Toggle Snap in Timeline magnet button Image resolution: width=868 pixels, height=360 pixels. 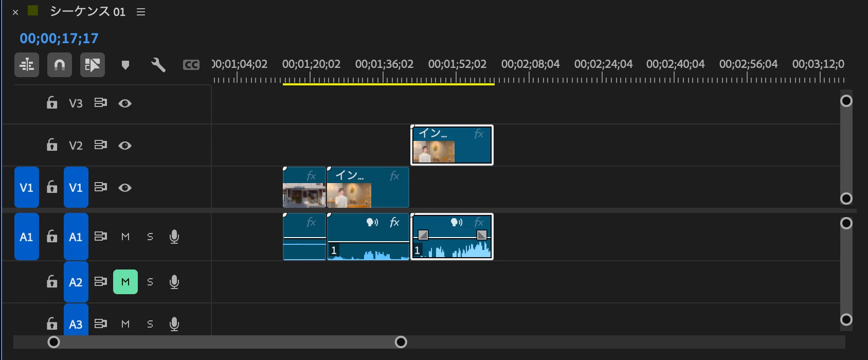60,65
